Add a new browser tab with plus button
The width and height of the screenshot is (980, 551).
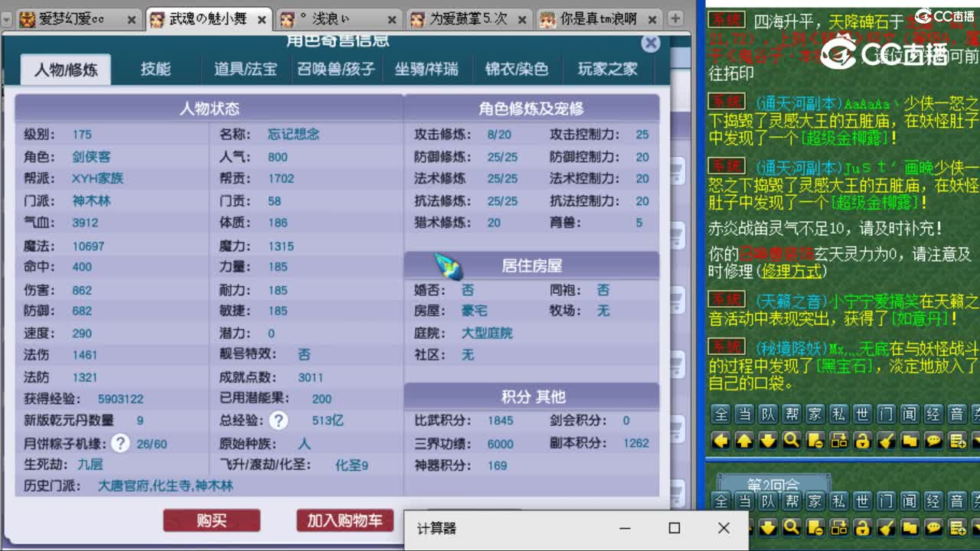pos(676,18)
